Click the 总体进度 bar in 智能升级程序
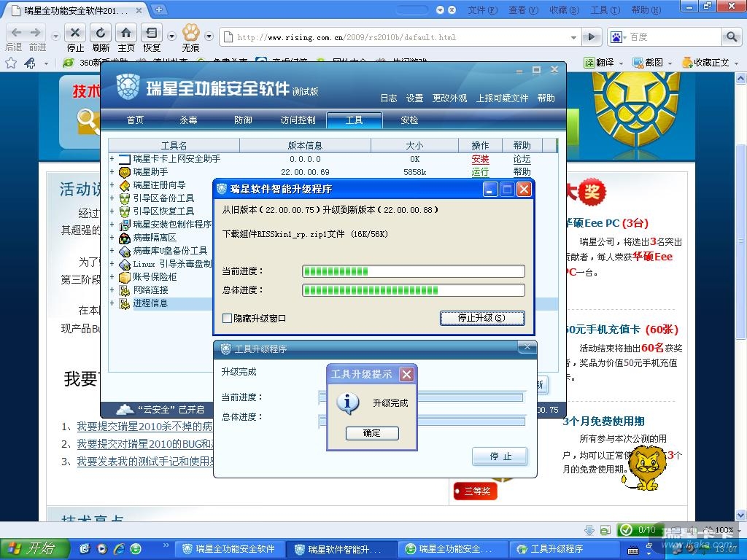747x560 pixels. (x=414, y=290)
